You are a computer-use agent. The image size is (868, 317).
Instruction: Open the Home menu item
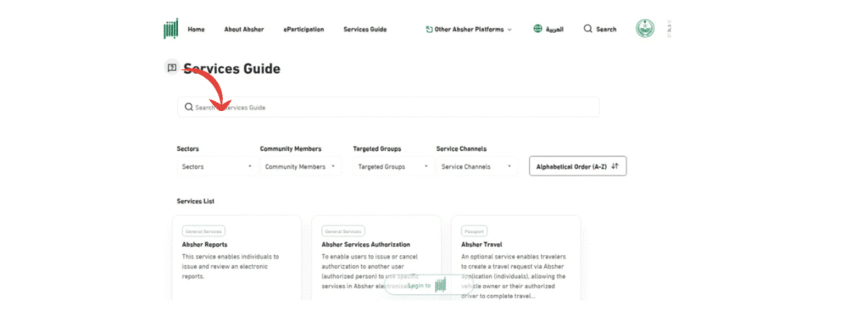coord(196,30)
